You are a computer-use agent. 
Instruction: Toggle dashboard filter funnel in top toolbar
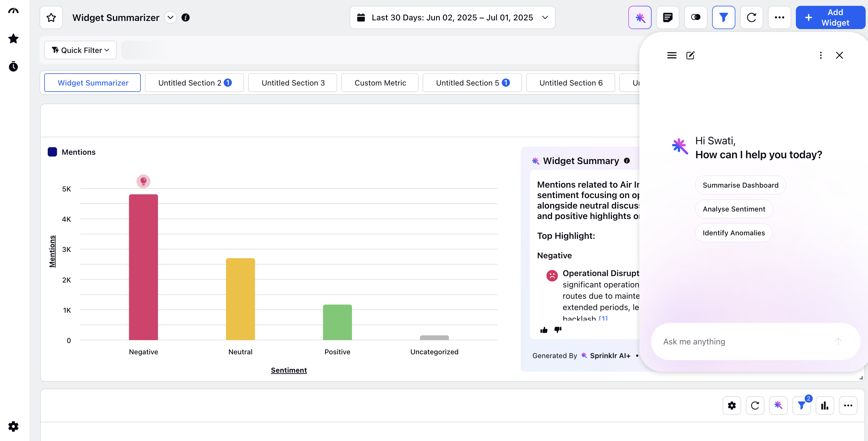click(723, 17)
